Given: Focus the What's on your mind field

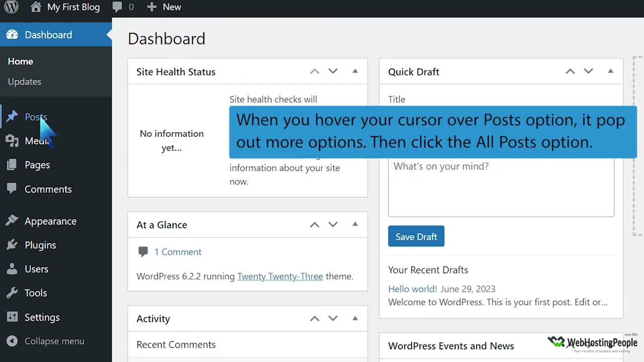Looking at the screenshot, I should (x=501, y=188).
